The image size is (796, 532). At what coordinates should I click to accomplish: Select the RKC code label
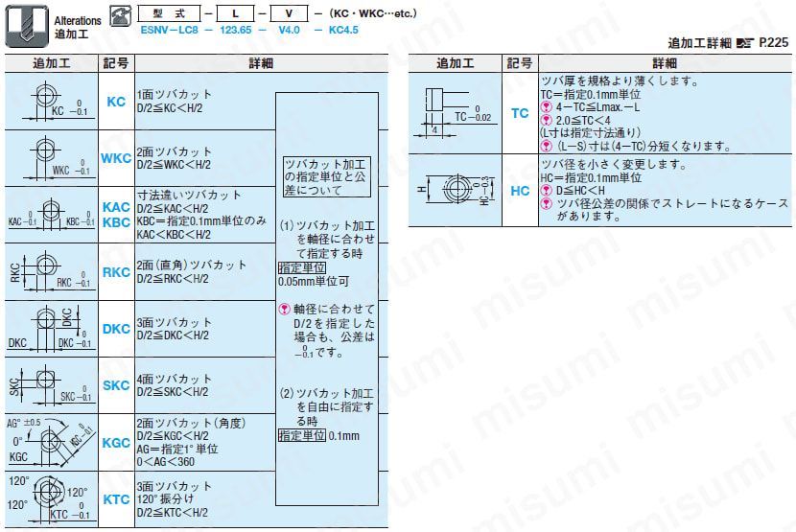116,272
